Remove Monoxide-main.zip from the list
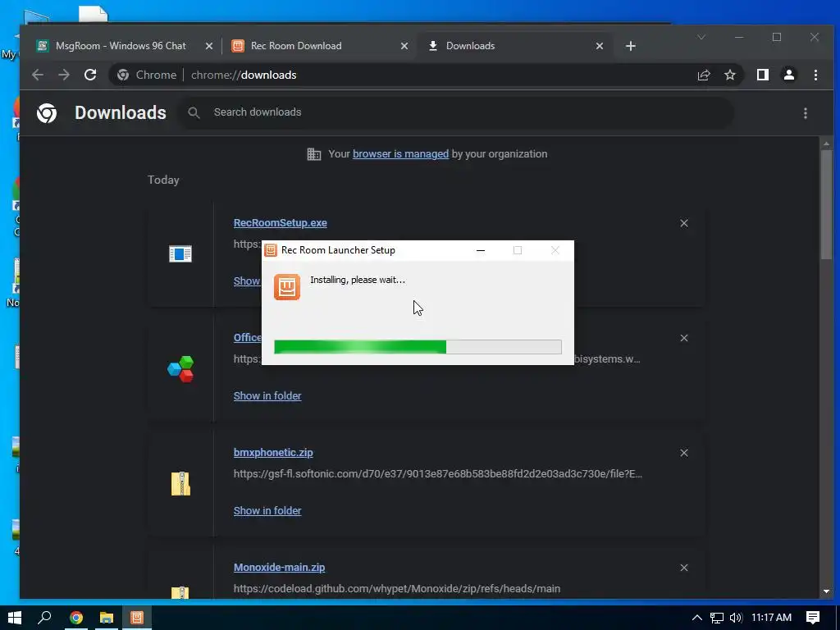840x630 pixels. coord(684,568)
